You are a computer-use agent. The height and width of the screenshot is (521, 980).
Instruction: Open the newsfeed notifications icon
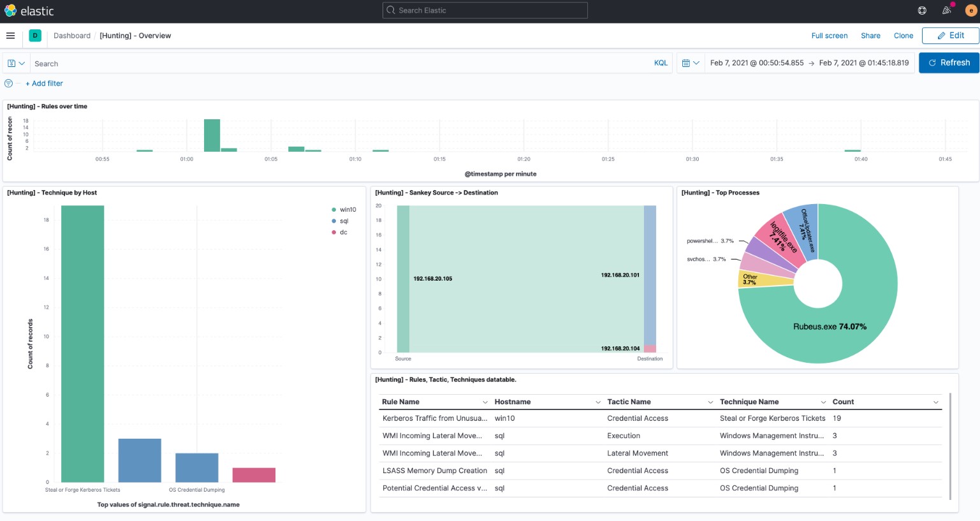coord(947,10)
